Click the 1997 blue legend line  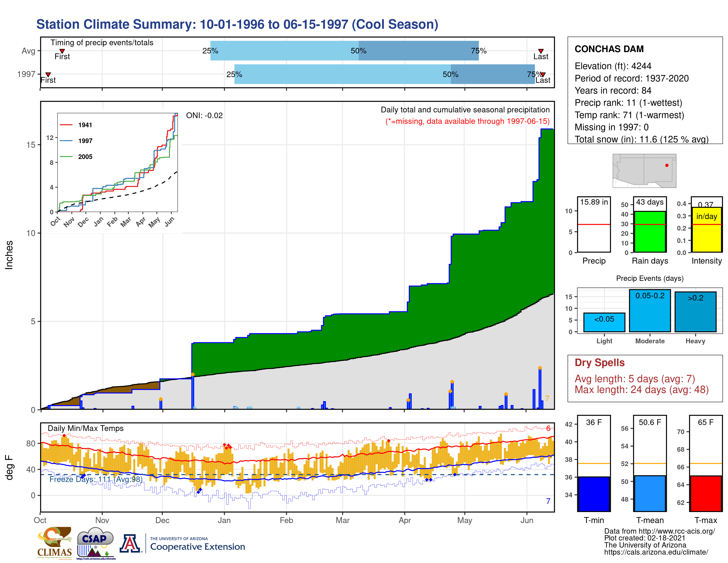(x=66, y=141)
